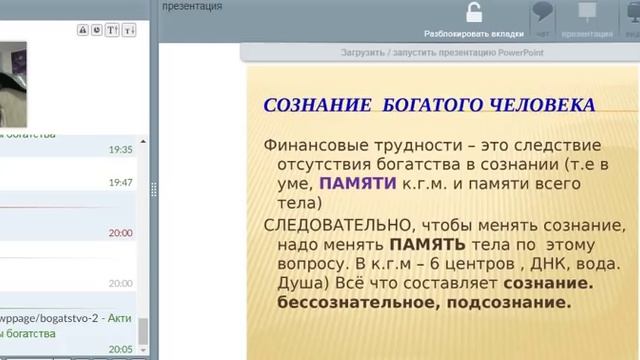Decrease chat font size with T-down icon

point(129,30)
